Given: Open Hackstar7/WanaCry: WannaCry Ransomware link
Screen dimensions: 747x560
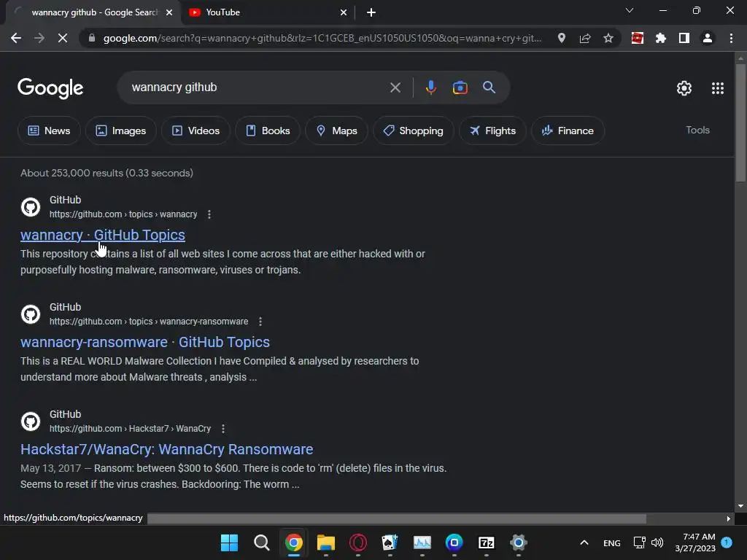Looking at the screenshot, I should [x=167, y=449].
